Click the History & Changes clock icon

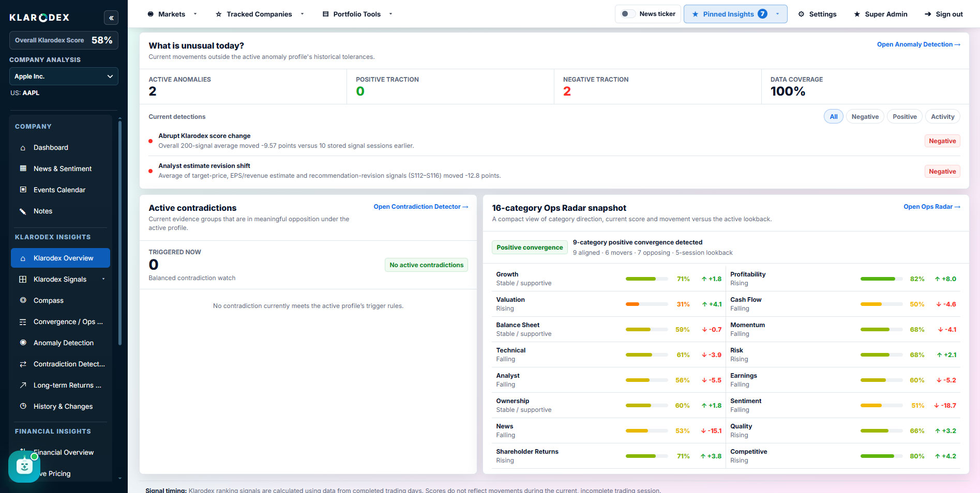click(x=23, y=406)
